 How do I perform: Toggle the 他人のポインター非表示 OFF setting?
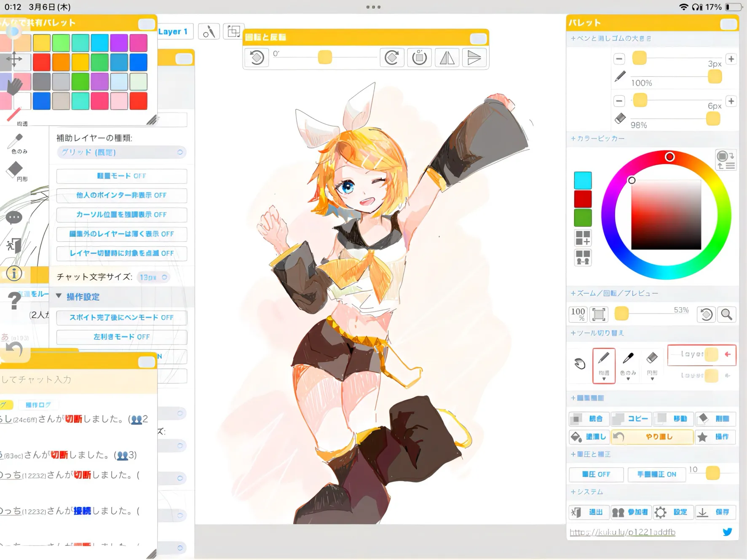tap(121, 195)
